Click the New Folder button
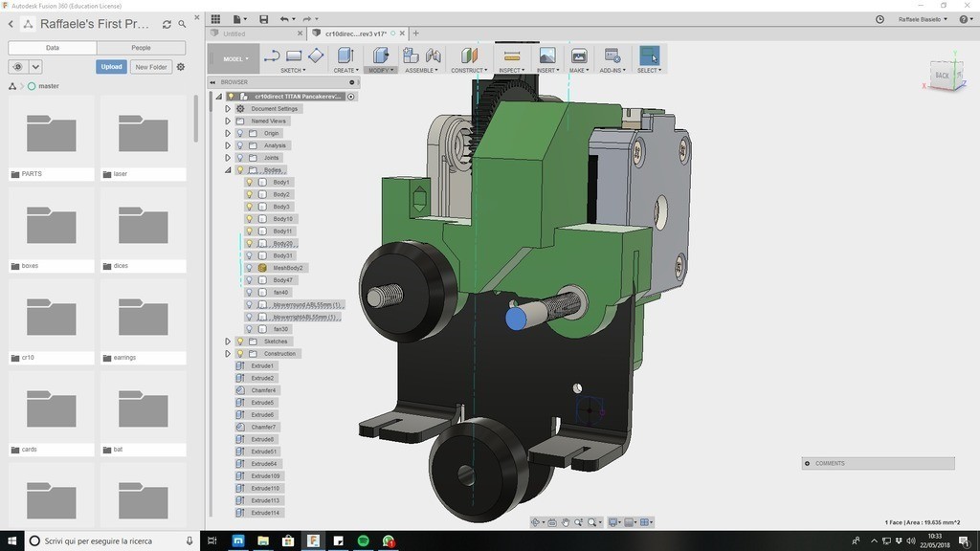980x551 pixels. [151, 67]
